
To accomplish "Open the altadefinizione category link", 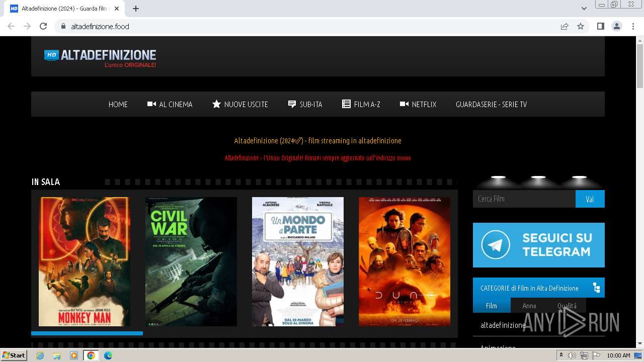I will (503, 325).
